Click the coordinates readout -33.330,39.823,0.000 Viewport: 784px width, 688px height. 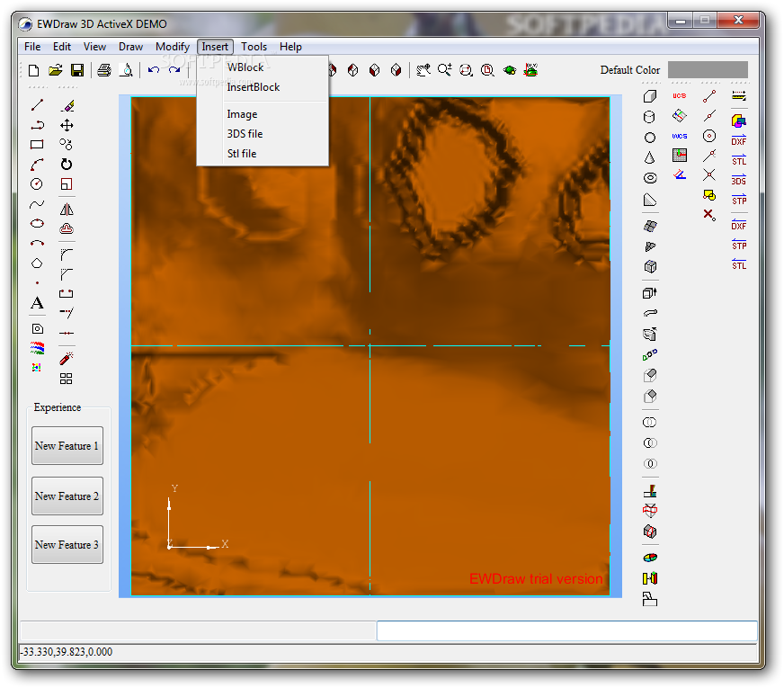click(x=66, y=652)
